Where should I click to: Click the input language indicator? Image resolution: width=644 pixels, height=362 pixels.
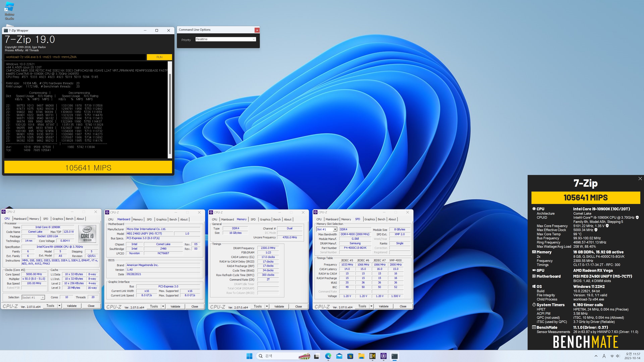(x=604, y=356)
